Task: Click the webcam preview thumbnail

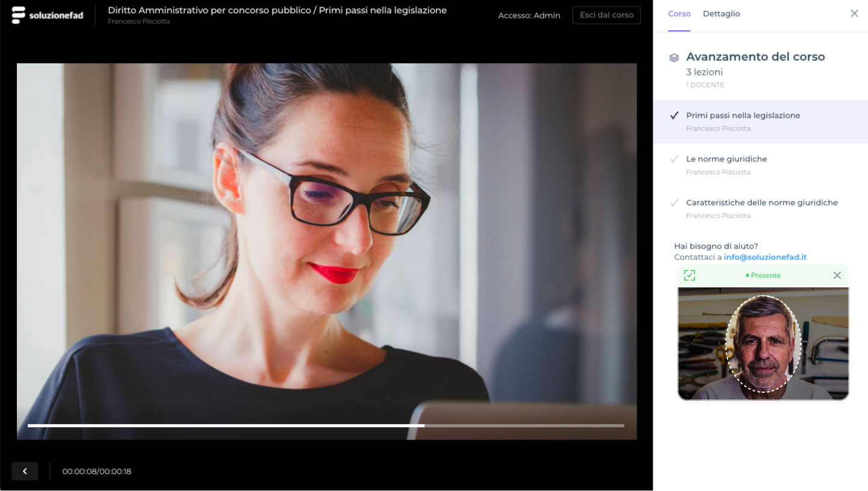Action: point(763,343)
